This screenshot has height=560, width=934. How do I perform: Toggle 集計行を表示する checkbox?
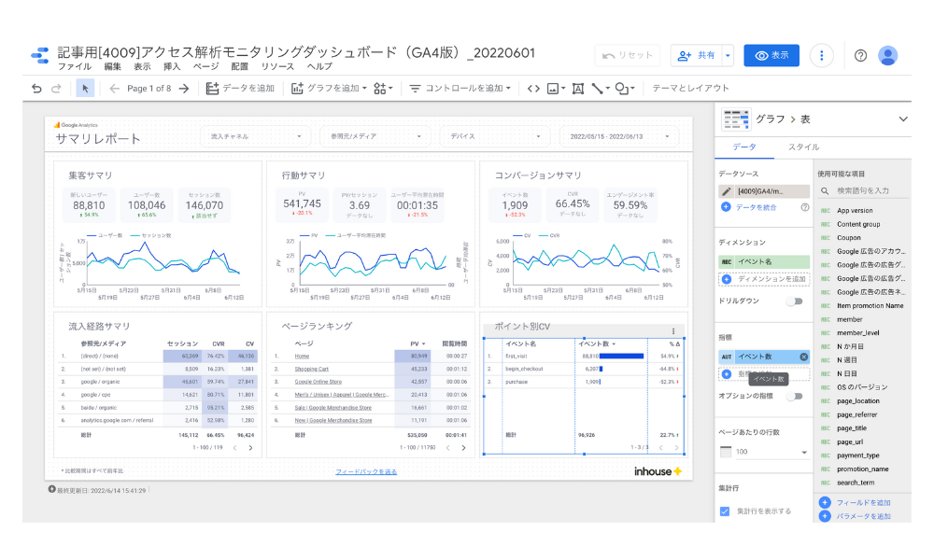click(x=725, y=511)
